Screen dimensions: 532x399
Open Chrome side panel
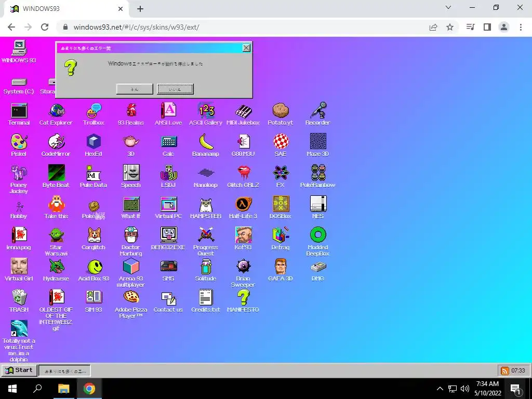487,27
